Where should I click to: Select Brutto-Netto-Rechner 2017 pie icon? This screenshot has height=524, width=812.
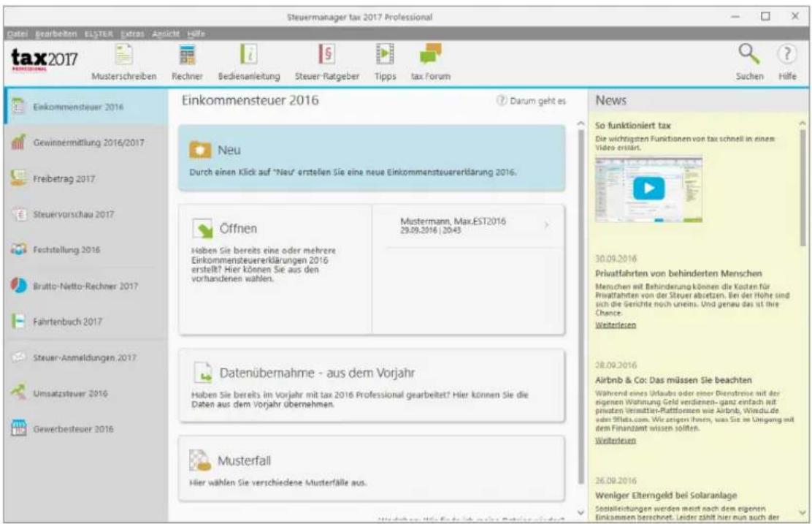coord(18,286)
